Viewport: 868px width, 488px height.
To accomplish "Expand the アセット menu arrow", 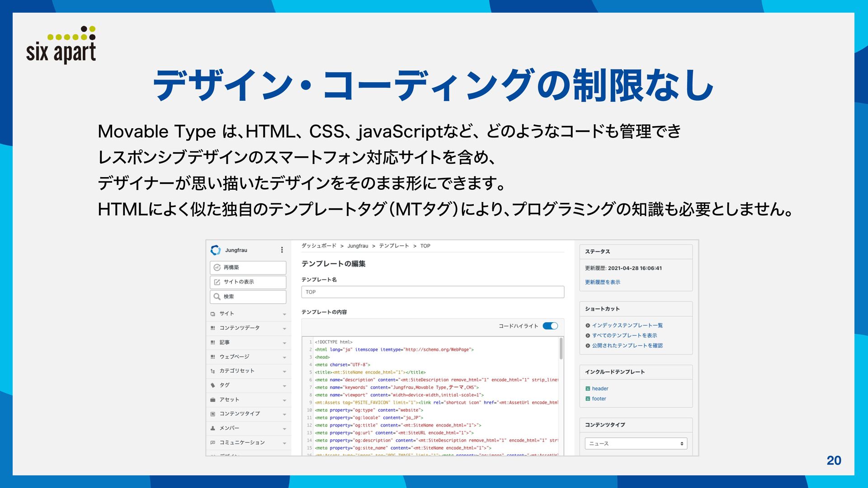I will pyautogui.click(x=284, y=400).
